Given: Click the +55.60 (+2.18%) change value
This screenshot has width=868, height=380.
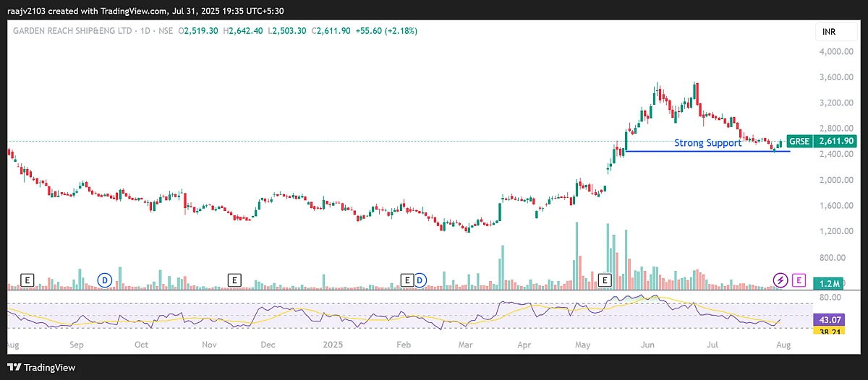Looking at the screenshot, I should (386, 31).
